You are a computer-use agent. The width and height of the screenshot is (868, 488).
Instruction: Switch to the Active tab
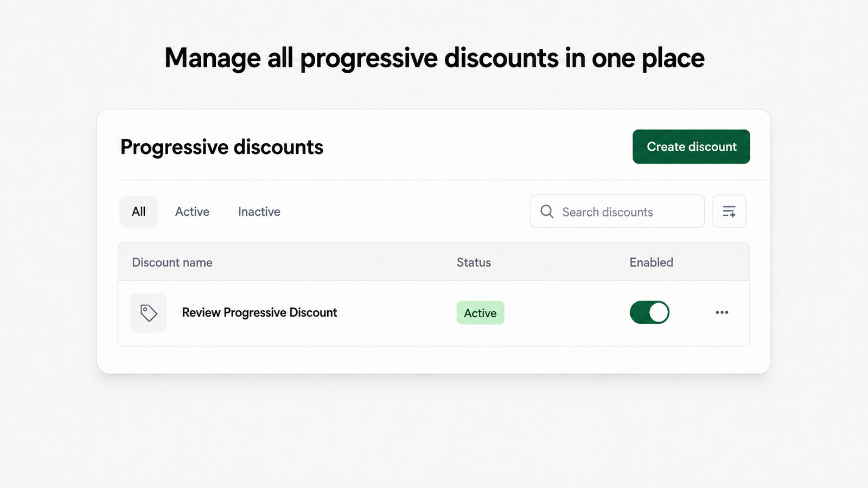pos(192,211)
